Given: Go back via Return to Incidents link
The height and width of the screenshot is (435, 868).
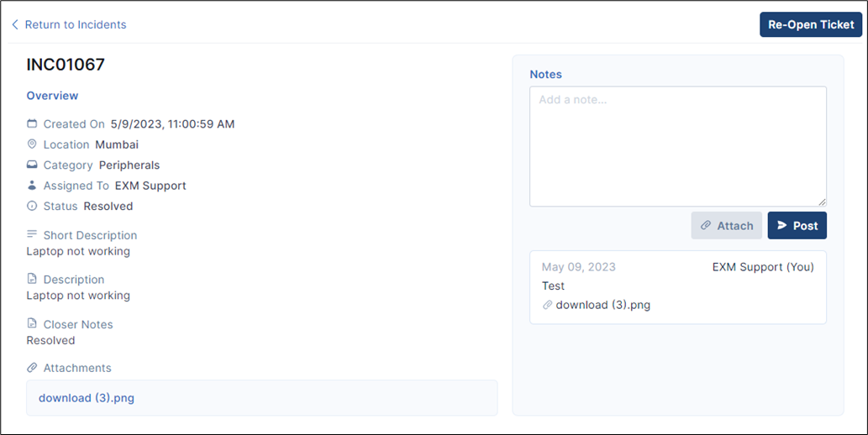Looking at the screenshot, I should click(x=76, y=24).
